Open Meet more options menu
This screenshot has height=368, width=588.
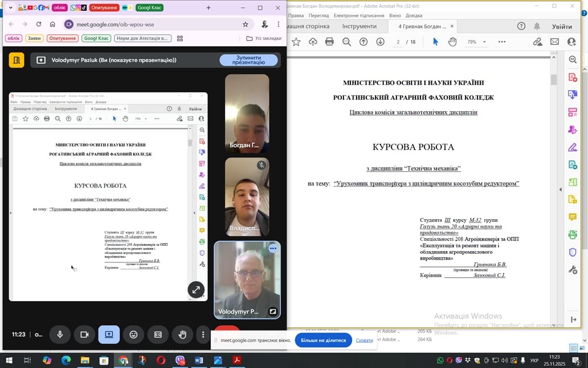click(203, 334)
